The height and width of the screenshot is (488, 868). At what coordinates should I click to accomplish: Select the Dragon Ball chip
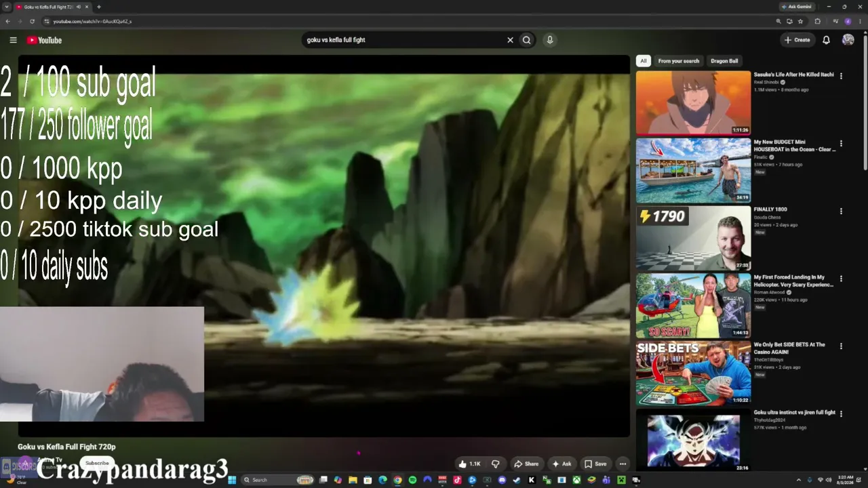(x=724, y=61)
